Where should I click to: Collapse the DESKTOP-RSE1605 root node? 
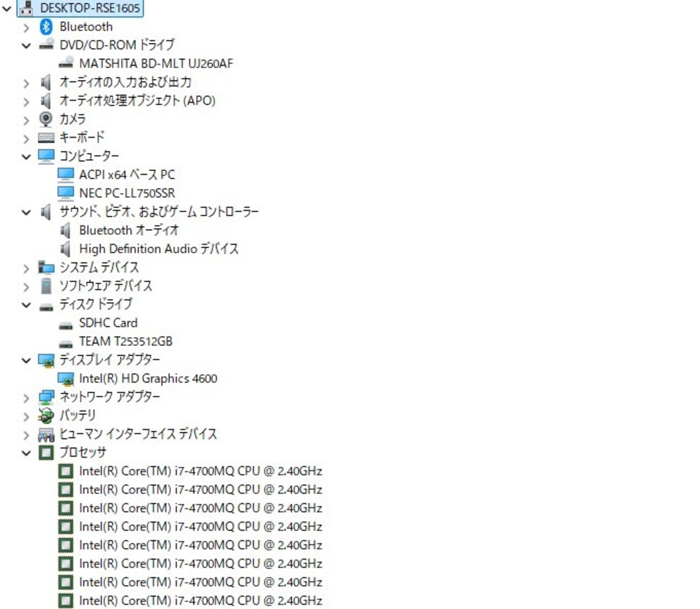pos(7,9)
